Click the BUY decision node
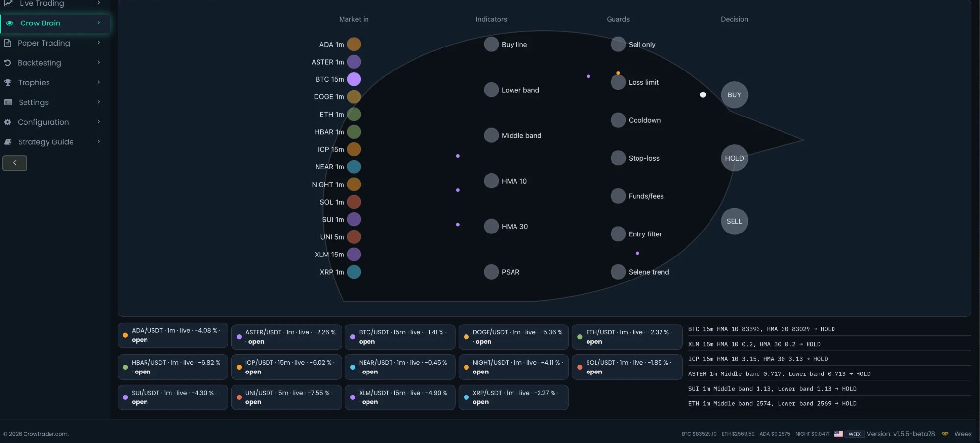The width and height of the screenshot is (980, 443). coord(734,95)
